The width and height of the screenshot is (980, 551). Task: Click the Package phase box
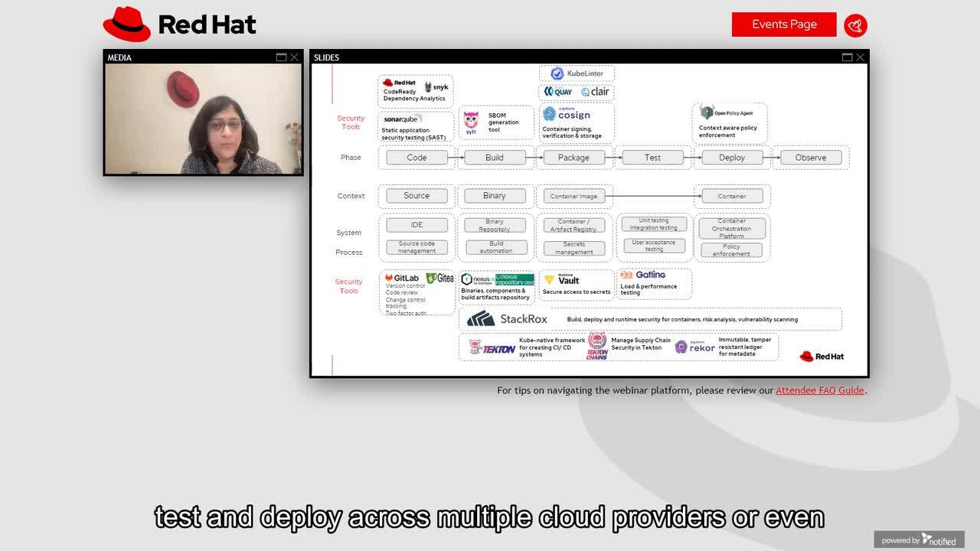[x=573, y=158]
